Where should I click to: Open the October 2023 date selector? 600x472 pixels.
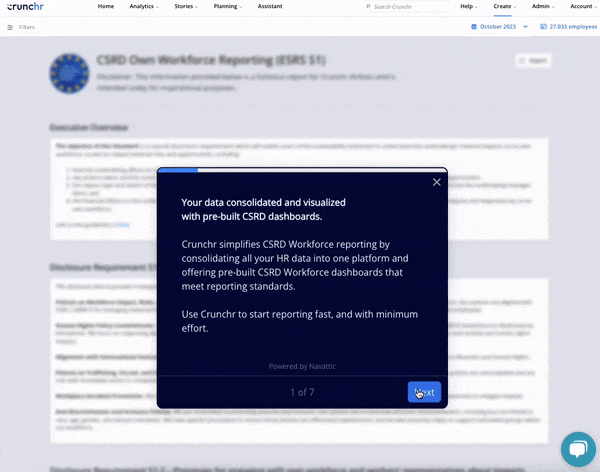[498, 27]
